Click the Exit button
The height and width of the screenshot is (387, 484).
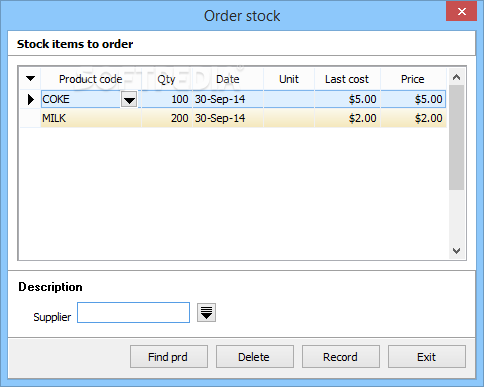[427, 357]
